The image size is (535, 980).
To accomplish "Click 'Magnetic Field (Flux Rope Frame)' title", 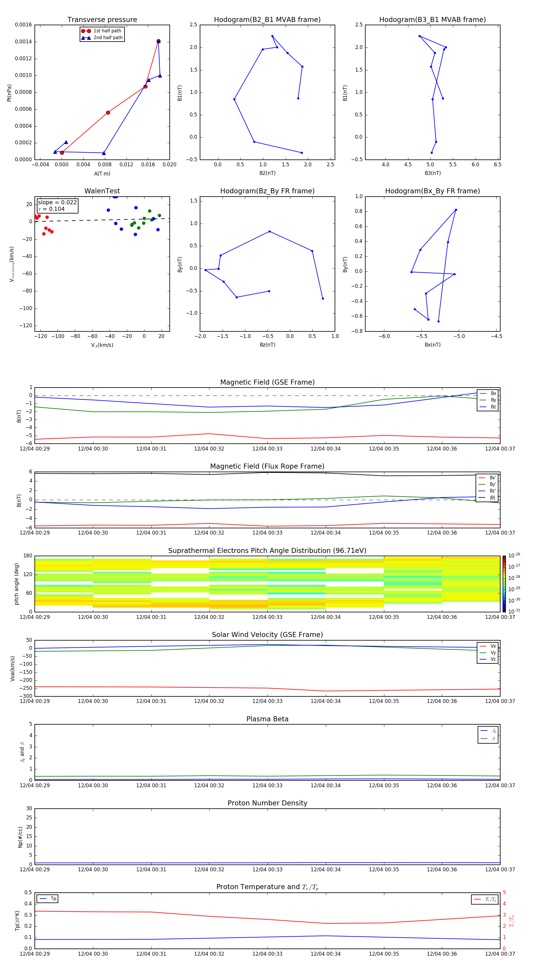I will [267, 467].
